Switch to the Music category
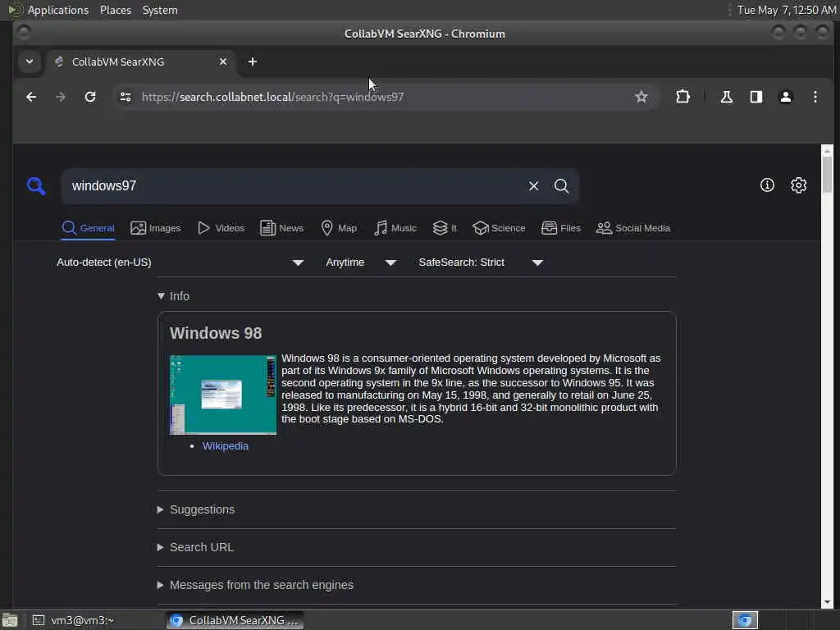Screen dimensions: 840x630 click(395, 228)
